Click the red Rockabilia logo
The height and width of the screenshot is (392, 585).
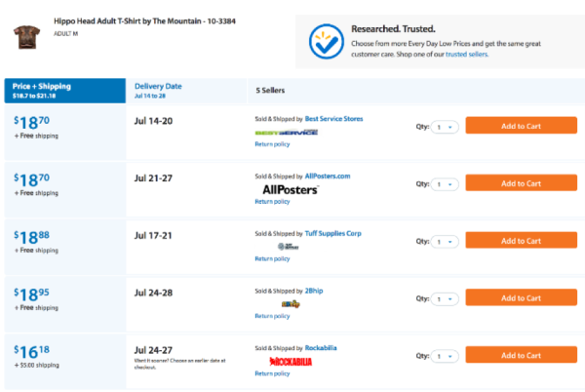pyautogui.click(x=291, y=362)
